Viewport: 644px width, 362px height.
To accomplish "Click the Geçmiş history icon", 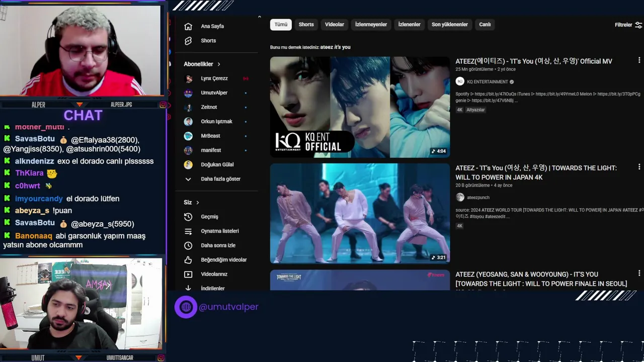I will pos(188,217).
